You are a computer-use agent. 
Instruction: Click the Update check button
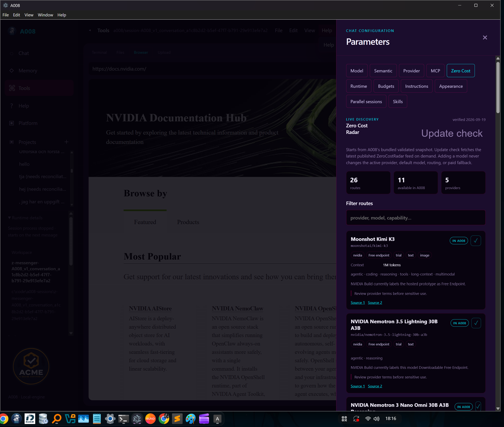pos(452,133)
